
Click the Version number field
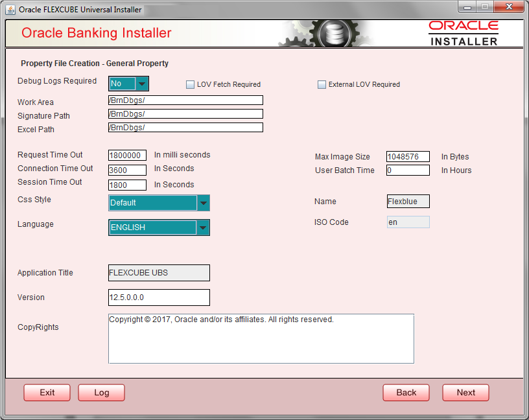[x=159, y=297]
